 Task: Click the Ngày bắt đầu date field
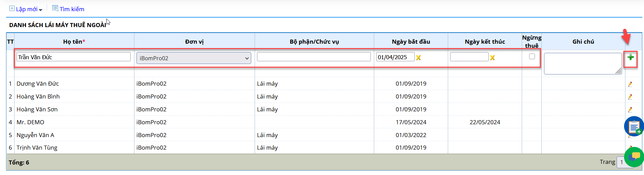[395, 57]
